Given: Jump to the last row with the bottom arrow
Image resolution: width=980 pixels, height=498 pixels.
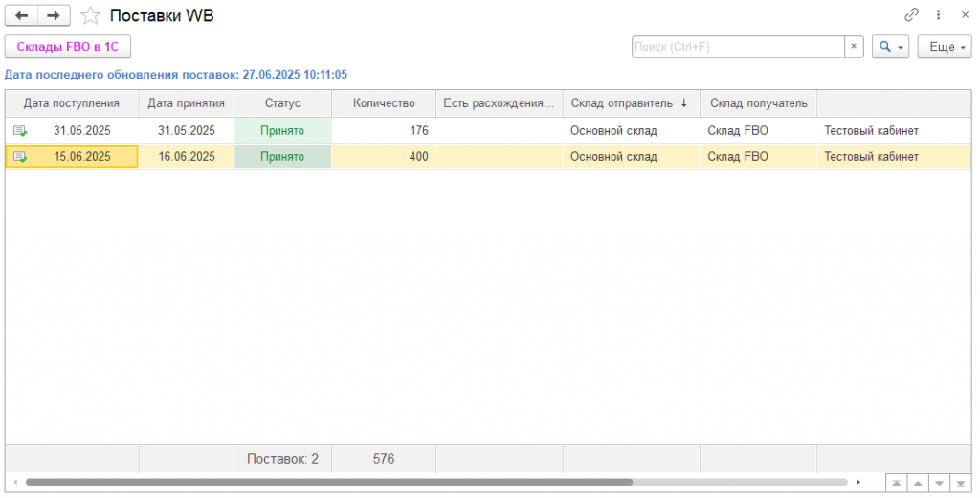Looking at the screenshot, I should pos(960,483).
